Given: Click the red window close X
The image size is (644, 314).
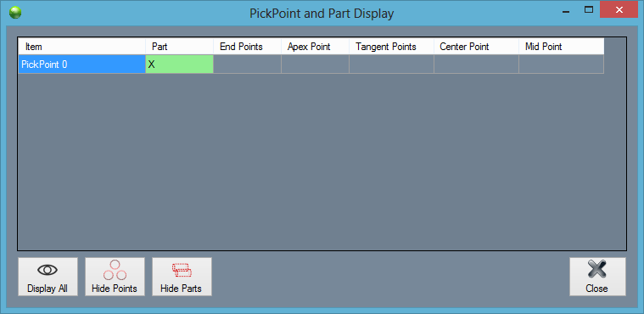Looking at the screenshot, I should click(619, 9).
